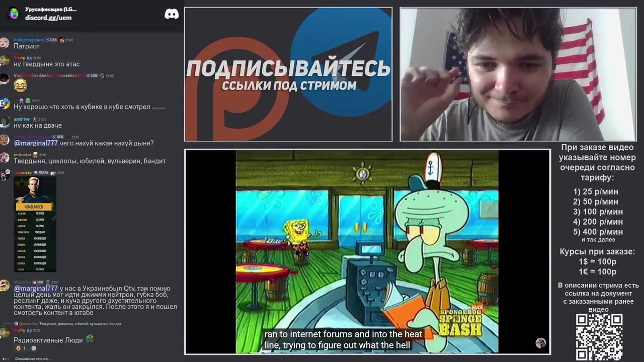Open the discord.gg/uem invite link
644x362 pixels.
point(48,18)
